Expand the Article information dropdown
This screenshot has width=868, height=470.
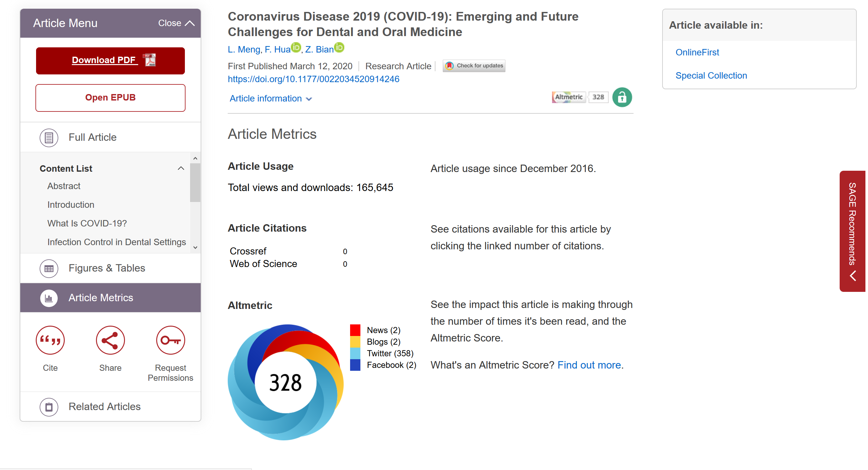click(271, 98)
